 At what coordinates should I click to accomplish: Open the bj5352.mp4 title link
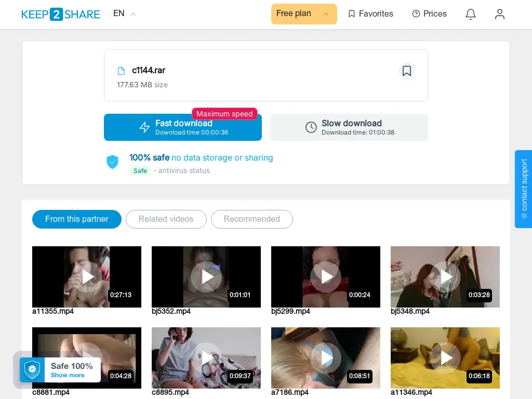tap(171, 312)
